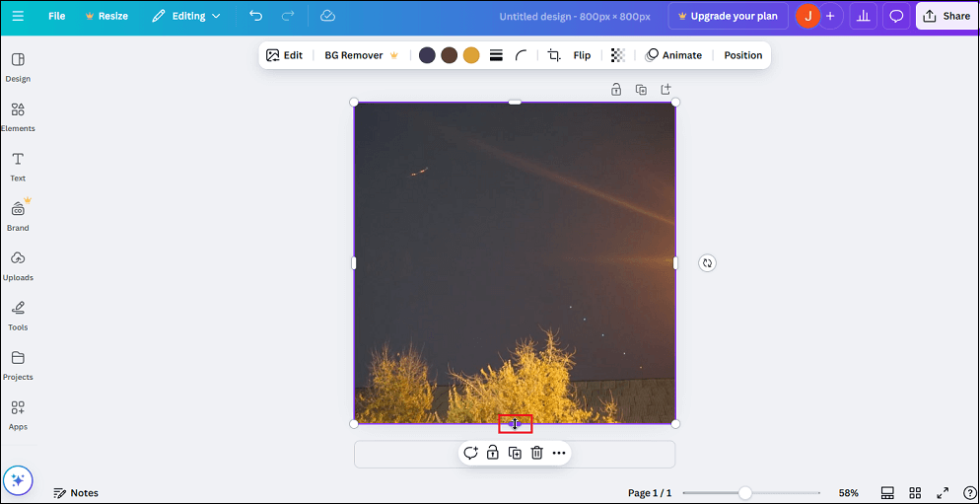Click the top-left corner resize handle
Screen dimensions: 980x504
pos(354,102)
